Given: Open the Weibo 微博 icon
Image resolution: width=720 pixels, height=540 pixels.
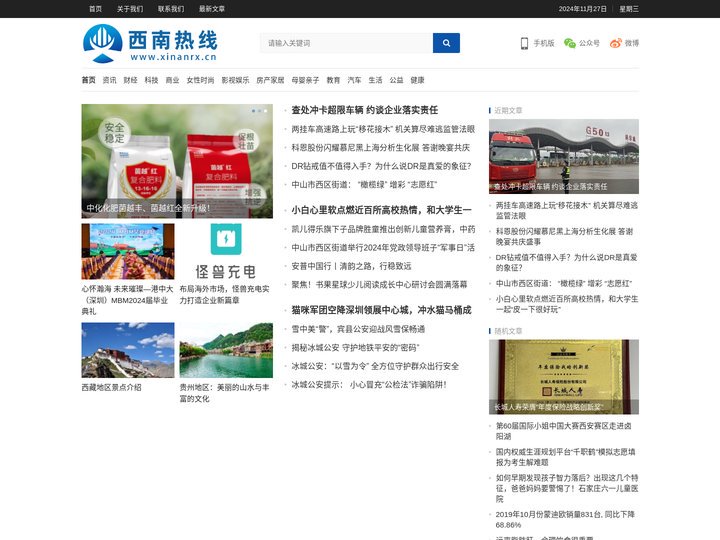Looking at the screenshot, I should point(615,43).
